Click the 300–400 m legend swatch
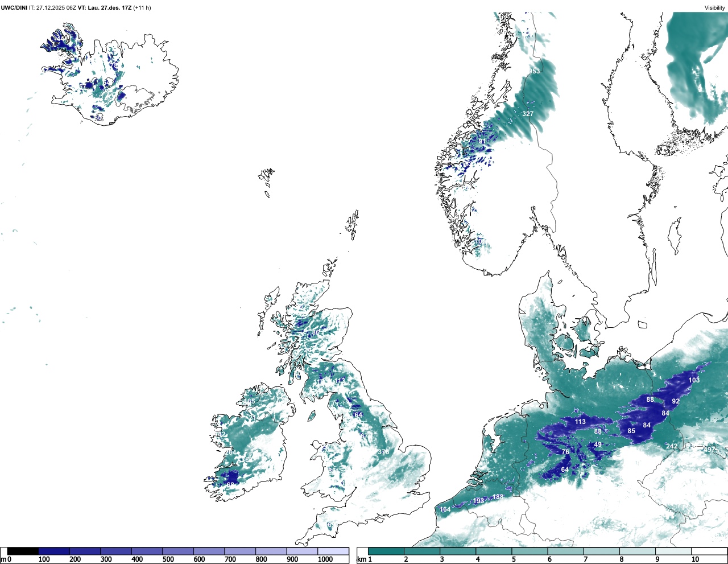This screenshot has width=728, height=564. 116,551
